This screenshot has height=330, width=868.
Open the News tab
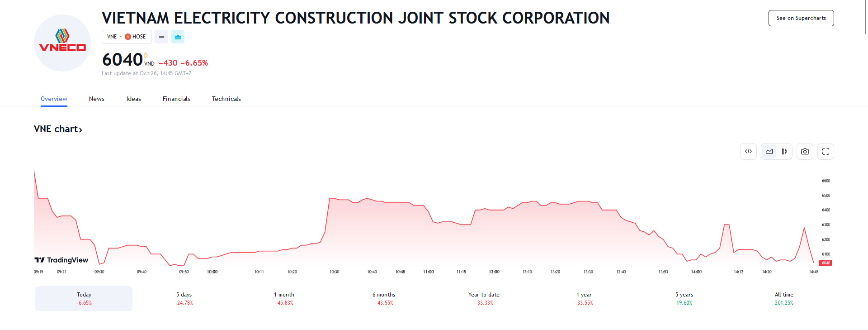97,99
